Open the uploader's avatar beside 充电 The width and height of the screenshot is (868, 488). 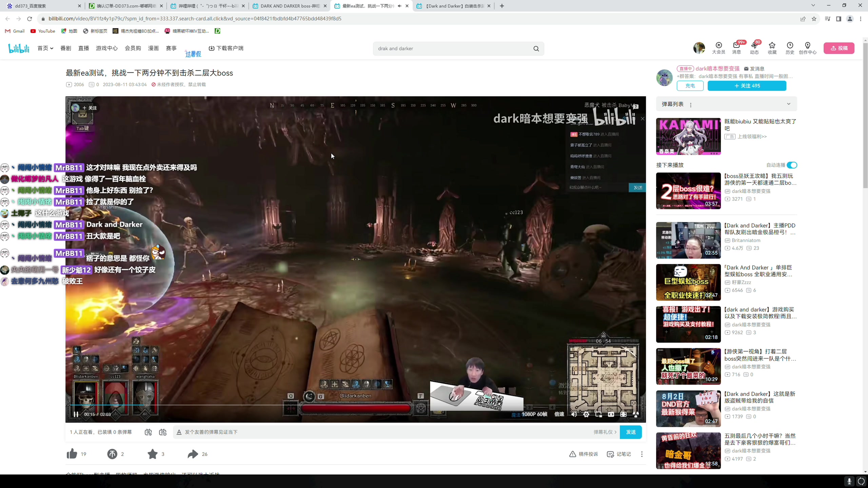tap(664, 78)
